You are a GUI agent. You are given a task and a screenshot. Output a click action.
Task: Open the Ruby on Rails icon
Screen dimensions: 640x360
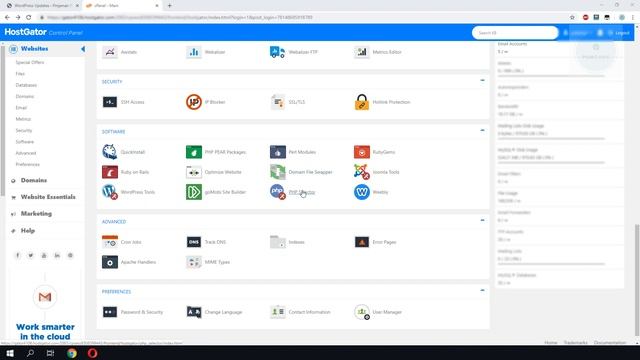[x=110, y=172]
